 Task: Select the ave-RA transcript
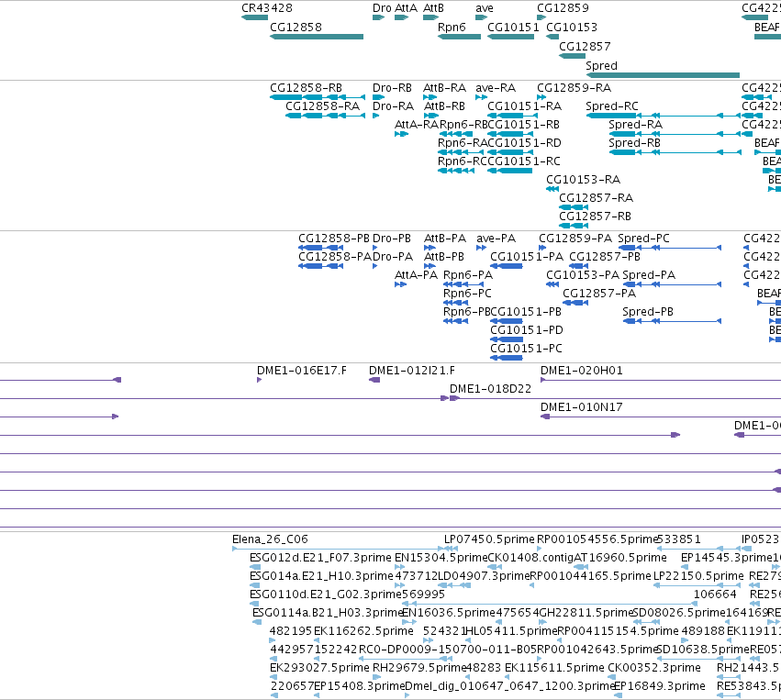482,97
